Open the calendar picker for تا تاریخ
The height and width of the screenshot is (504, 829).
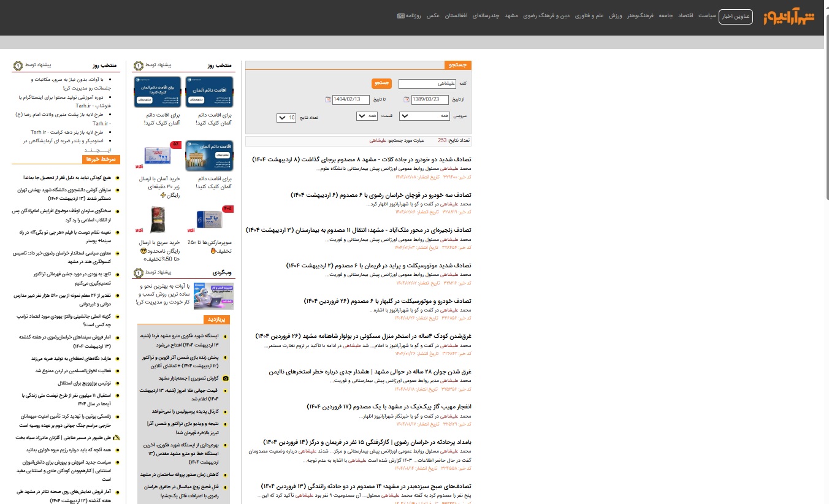[328, 99]
